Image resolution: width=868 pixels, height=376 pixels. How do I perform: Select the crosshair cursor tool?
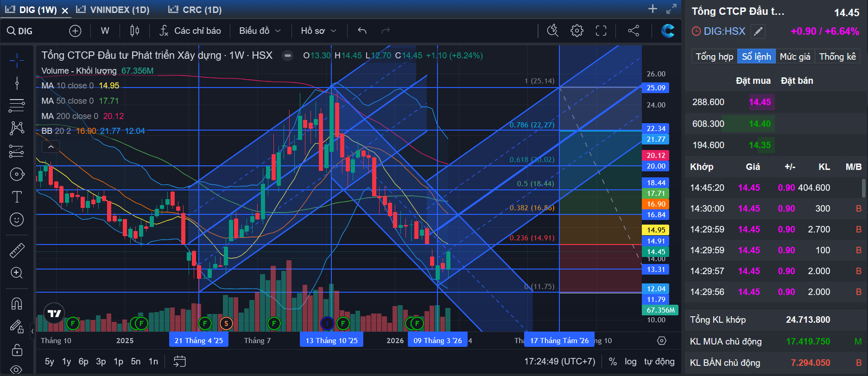(x=17, y=60)
